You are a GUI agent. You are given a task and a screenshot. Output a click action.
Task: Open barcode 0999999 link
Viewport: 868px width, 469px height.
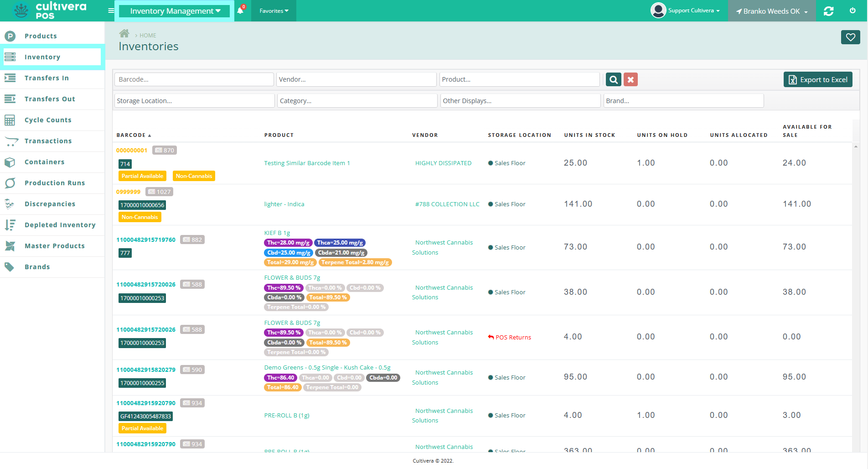coord(128,192)
